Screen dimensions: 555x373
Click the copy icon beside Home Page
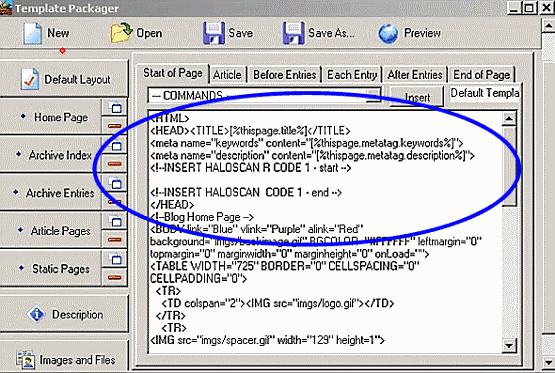click(x=115, y=107)
